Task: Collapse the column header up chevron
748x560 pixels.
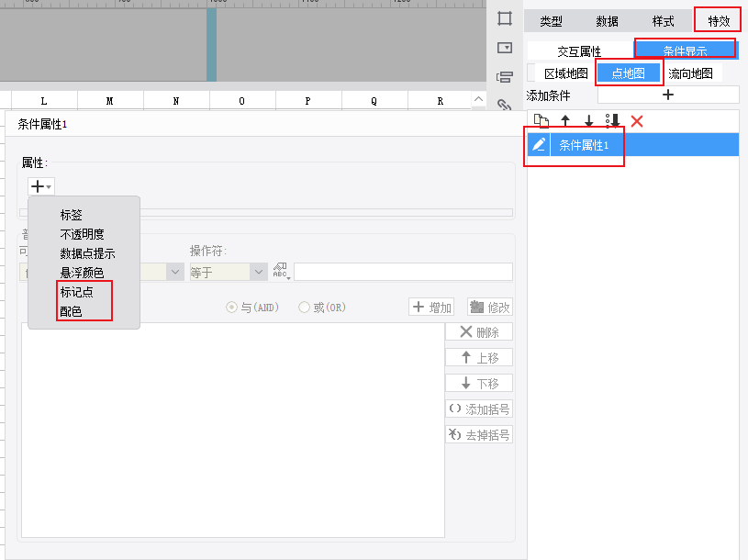Action: tap(478, 99)
